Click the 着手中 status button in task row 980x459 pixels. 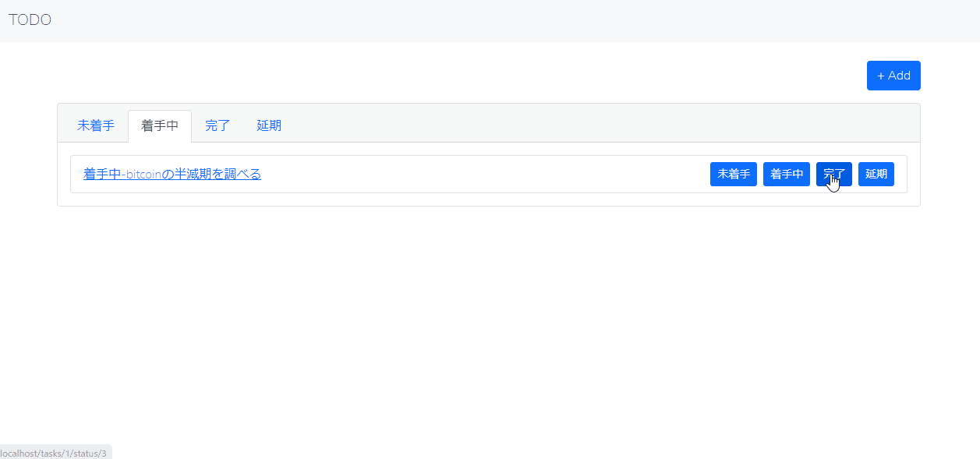click(787, 174)
